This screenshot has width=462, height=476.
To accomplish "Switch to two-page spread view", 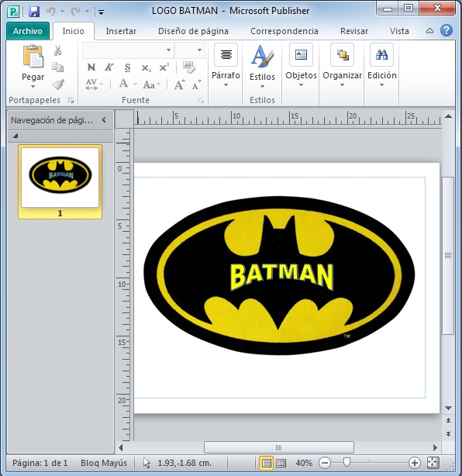I will [x=281, y=464].
